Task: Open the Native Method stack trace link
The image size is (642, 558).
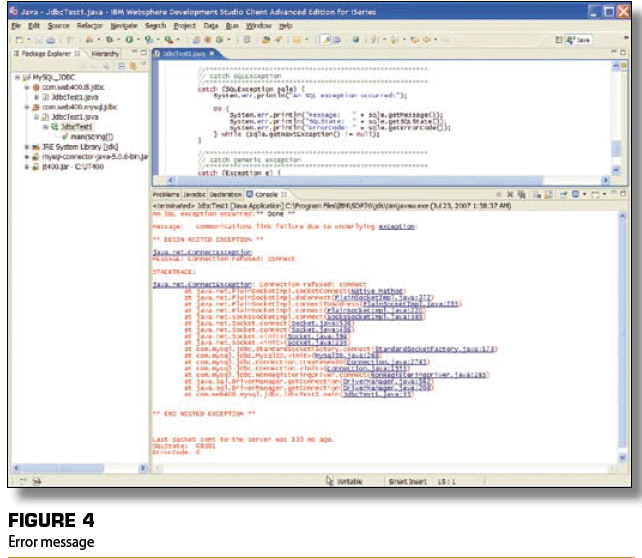Action: [x=377, y=291]
